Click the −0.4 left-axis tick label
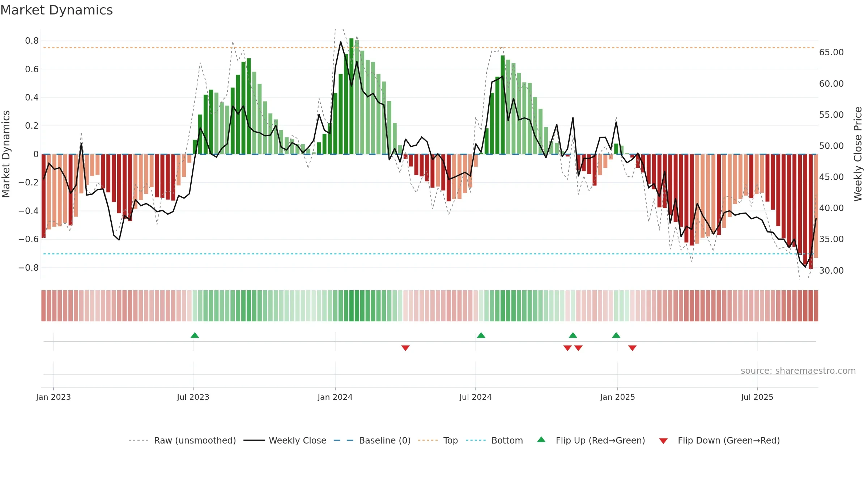 pyautogui.click(x=29, y=211)
